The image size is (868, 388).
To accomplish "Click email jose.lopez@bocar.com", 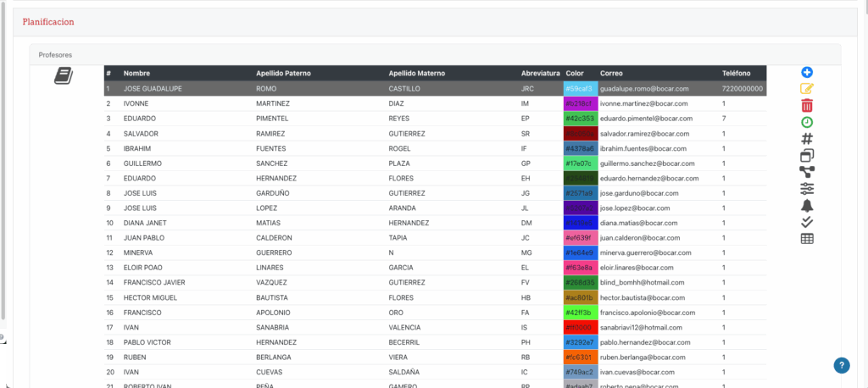I will point(635,208).
